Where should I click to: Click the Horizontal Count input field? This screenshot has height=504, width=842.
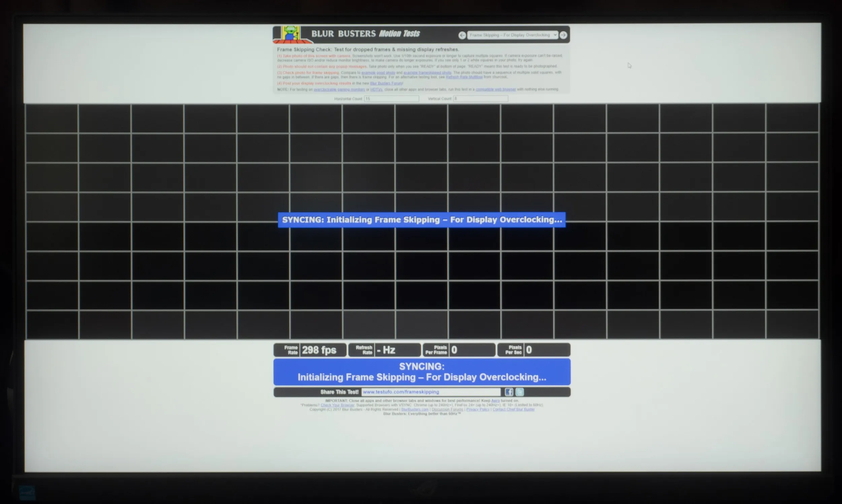point(391,99)
